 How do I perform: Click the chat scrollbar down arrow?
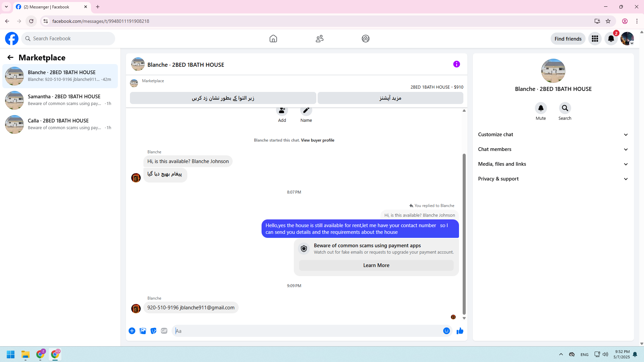click(464, 318)
